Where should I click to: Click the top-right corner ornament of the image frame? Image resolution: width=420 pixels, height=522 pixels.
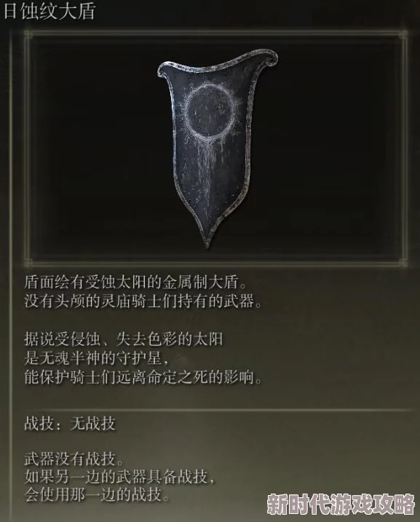(x=403, y=35)
